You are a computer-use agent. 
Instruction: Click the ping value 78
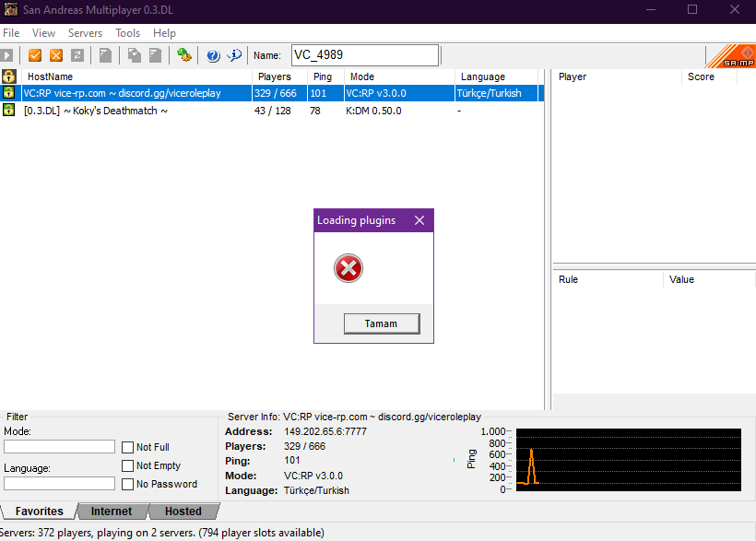pos(315,111)
